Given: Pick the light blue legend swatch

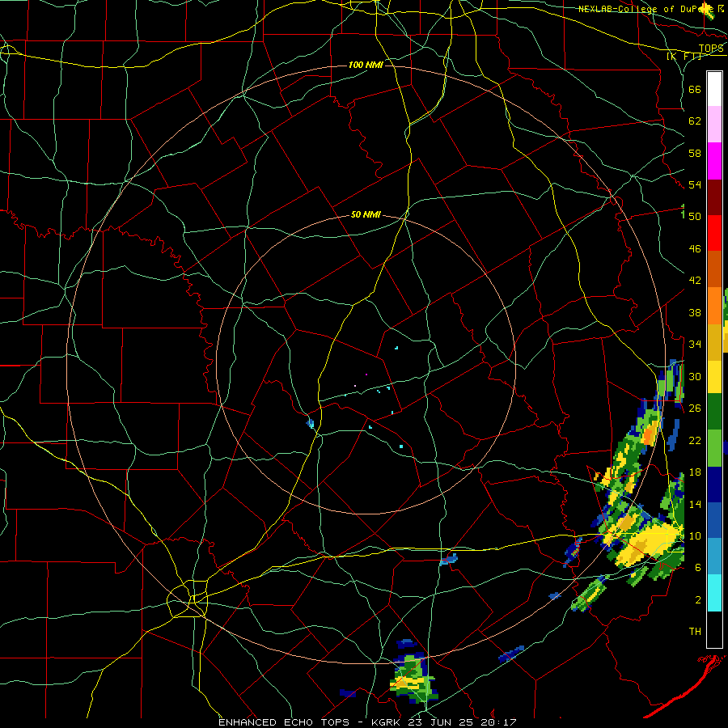Looking at the screenshot, I should 714,557.
